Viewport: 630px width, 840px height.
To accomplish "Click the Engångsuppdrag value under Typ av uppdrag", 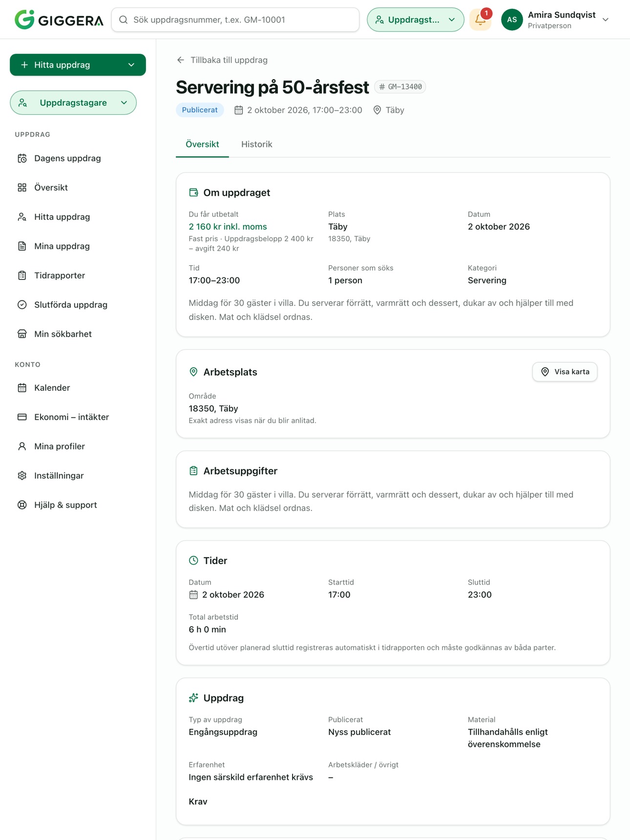I will (x=223, y=732).
